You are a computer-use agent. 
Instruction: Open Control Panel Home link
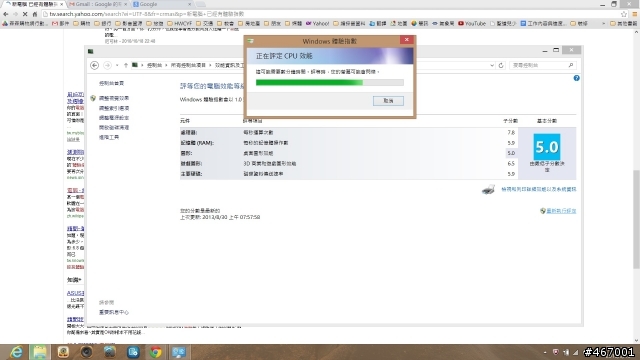(x=111, y=83)
